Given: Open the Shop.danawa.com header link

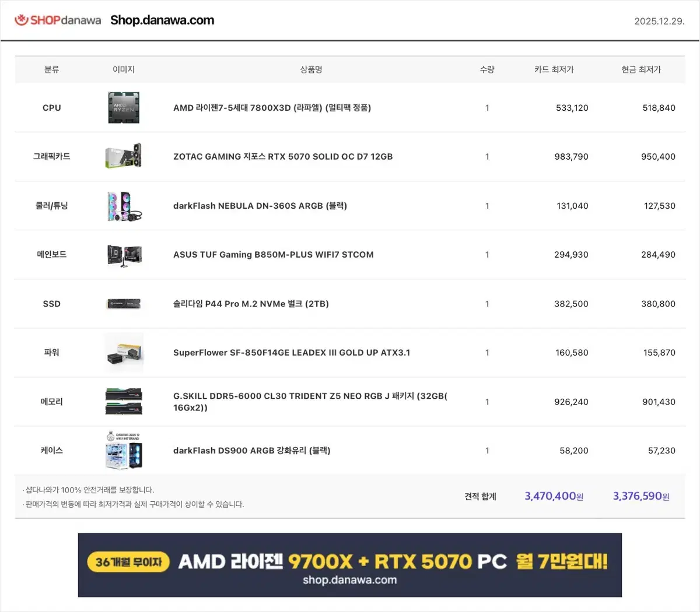Looking at the screenshot, I should tap(162, 19).
